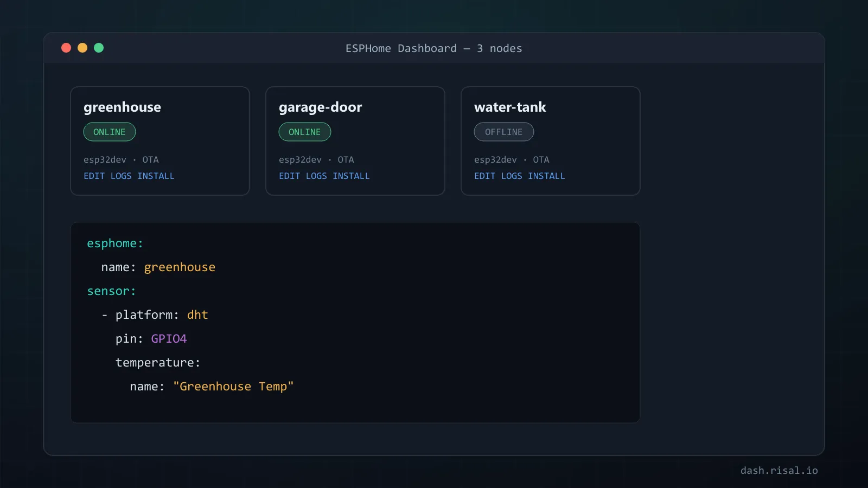Click the esp32dev · OTA text under water-tank
This screenshot has height=488, width=868.
coord(512,159)
